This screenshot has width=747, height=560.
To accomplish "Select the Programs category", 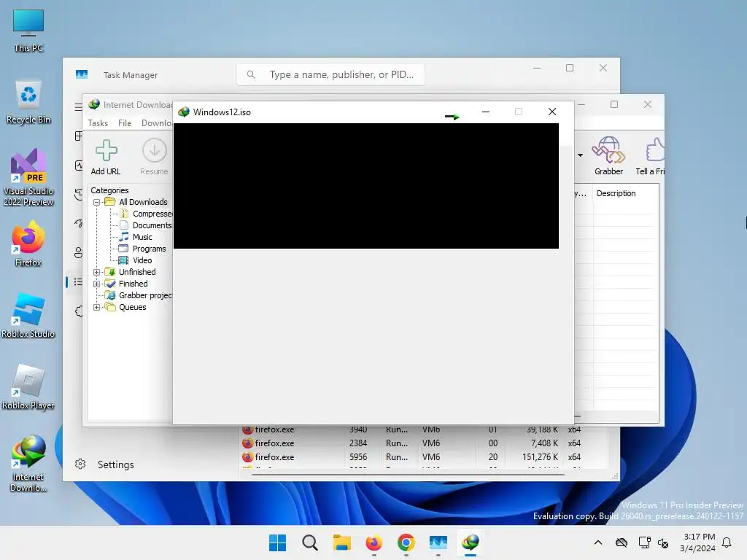I will (x=149, y=249).
